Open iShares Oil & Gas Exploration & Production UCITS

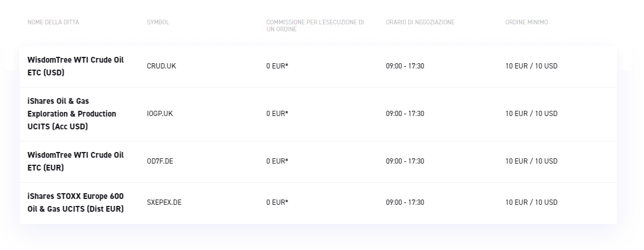click(72, 114)
